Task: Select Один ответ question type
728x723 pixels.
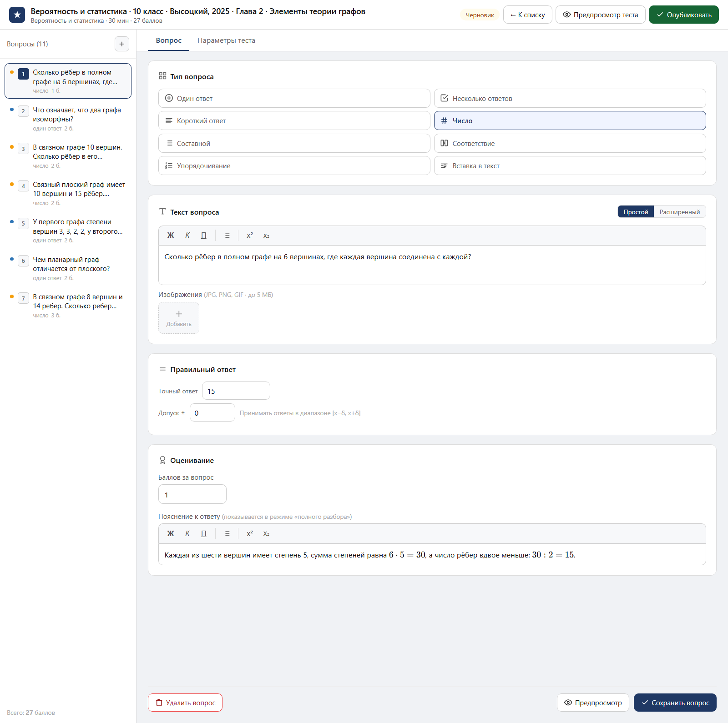Action: click(x=294, y=98)
